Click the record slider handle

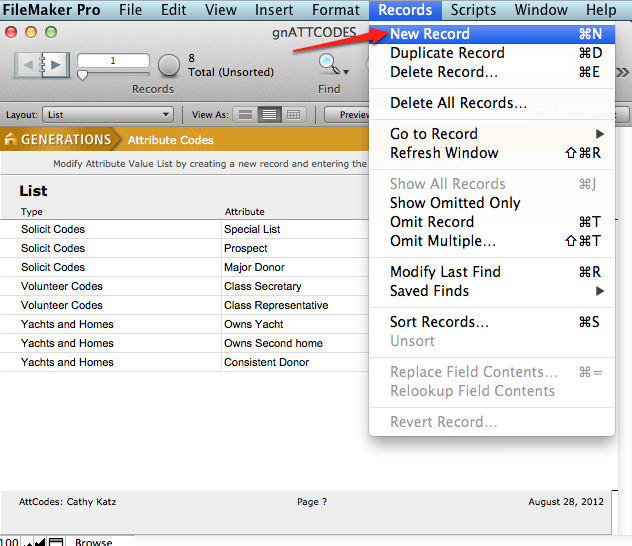[82, 75]
